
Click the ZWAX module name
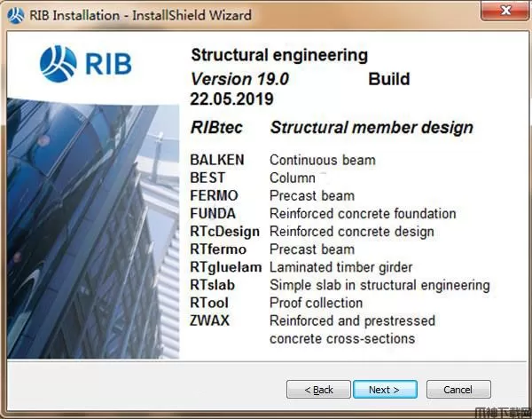point(209,320)
